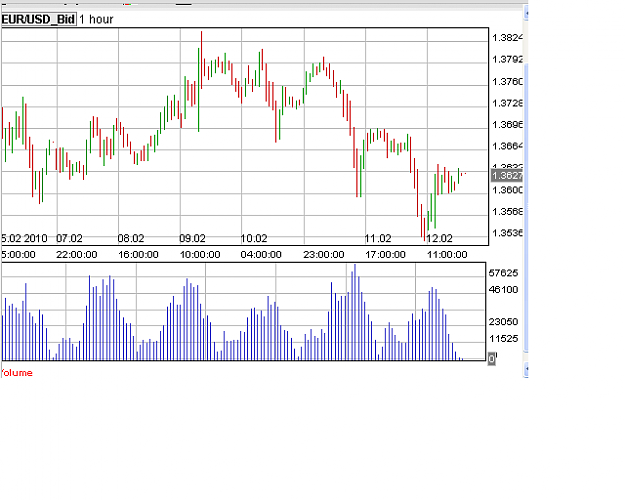
Task: Click the 1.3728 price axis label
Action: [x=507, y=103]
